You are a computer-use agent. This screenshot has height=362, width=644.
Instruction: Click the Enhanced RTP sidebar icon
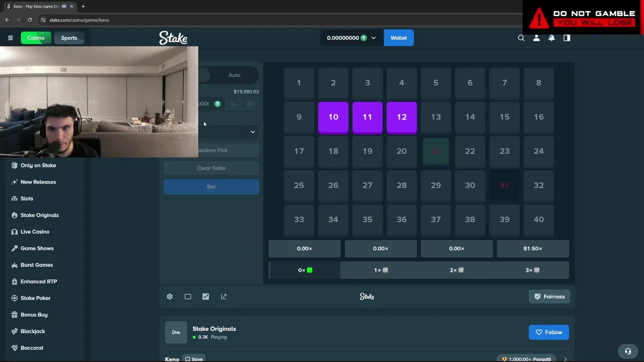tap(14, 282)
